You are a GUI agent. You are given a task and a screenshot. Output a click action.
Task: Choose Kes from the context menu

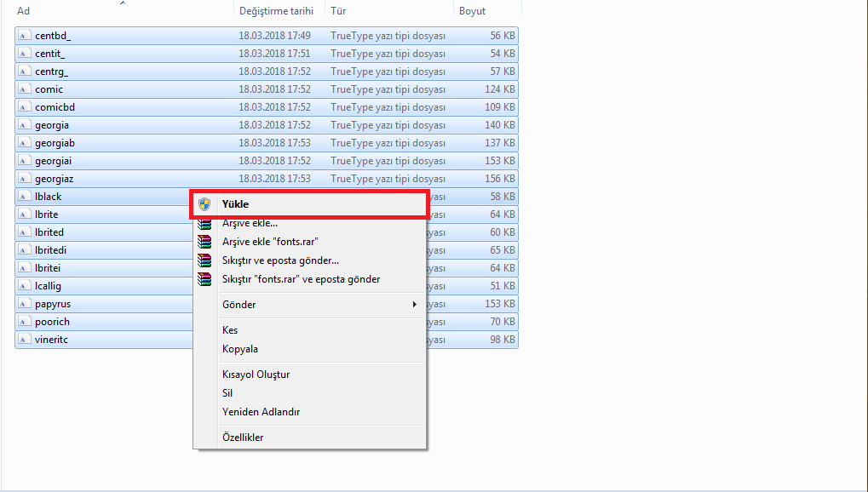[x=309, y=330]
